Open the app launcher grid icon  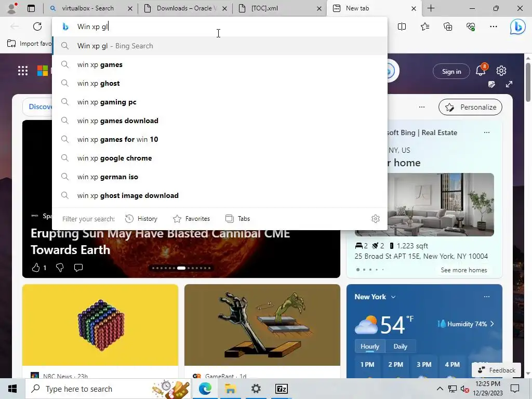pos(23,71)
